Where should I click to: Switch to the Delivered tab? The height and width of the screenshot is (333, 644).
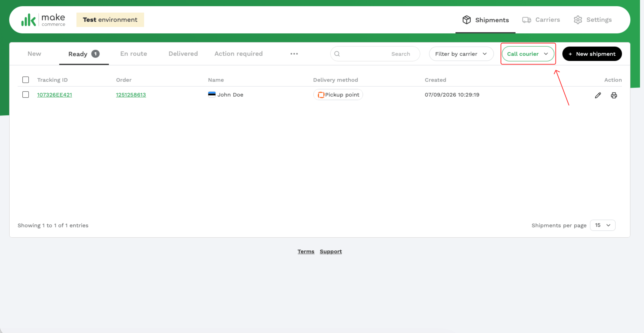pyautogui.click(x=183, y=54)
